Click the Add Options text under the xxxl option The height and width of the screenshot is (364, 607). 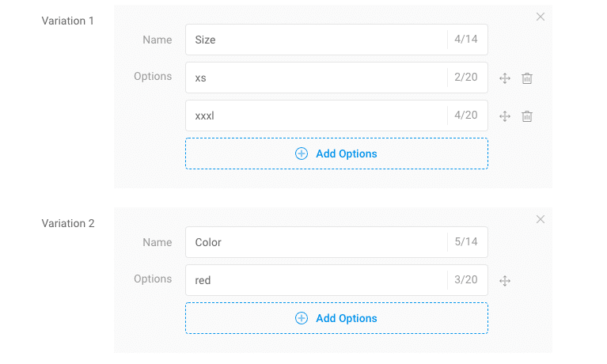(x=346, y=154)
